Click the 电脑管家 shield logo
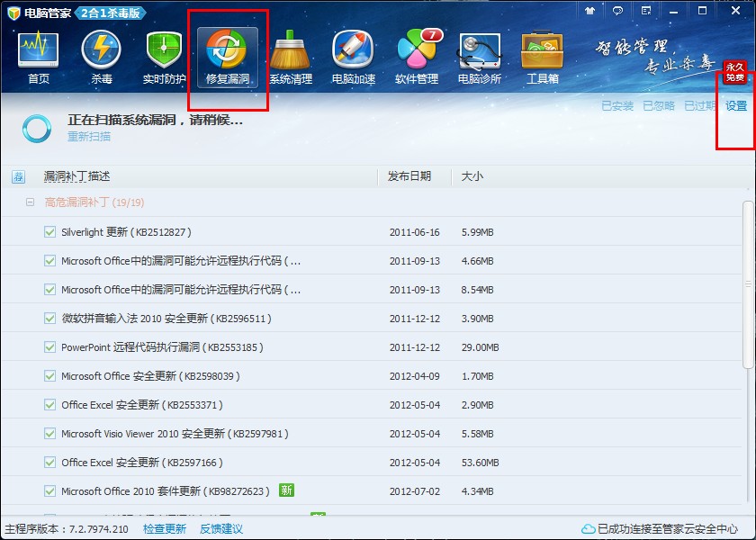The width and height of the screenshot is (756, 540). (13, 13)
